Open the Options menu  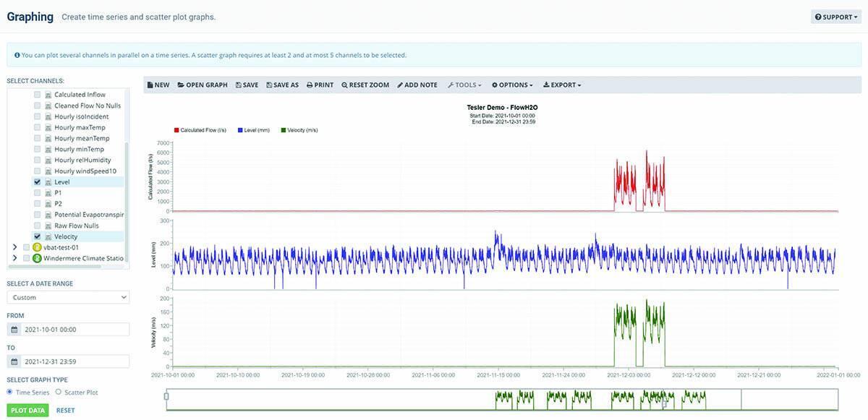pos(512,85)
